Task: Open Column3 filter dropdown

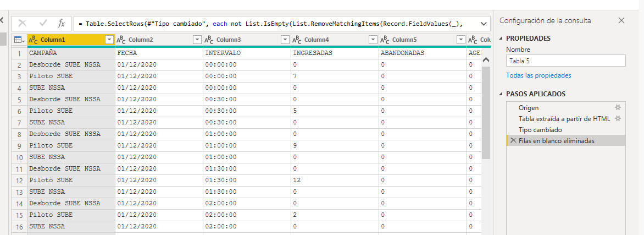Action: [x=285, y=40]
